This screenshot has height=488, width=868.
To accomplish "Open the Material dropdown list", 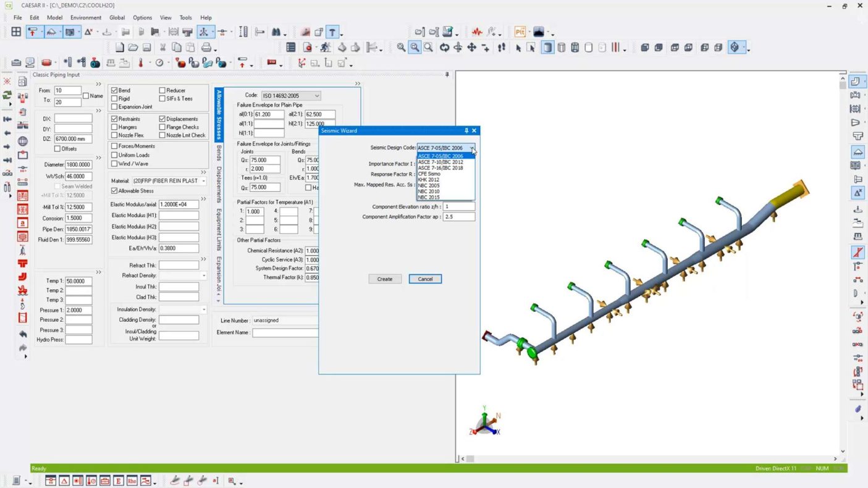I will pyautogui.click(x=203, y=181).
